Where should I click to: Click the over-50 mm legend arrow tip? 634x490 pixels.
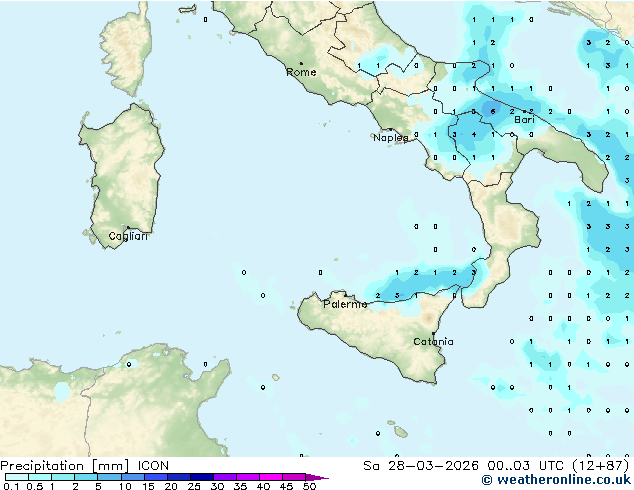[317, 477]
